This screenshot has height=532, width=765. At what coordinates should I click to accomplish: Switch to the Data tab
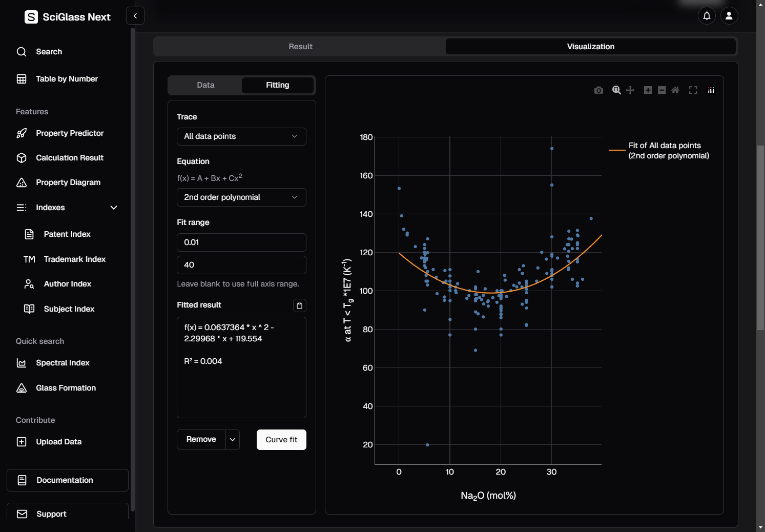pyautogui.click(x=205, y=85)
